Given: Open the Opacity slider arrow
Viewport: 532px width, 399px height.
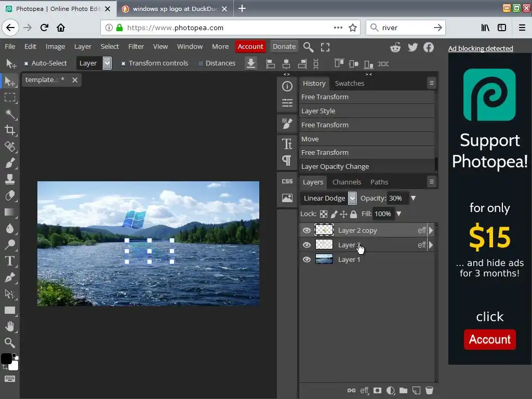Looking at the screenshot, I should pos(413,198).
